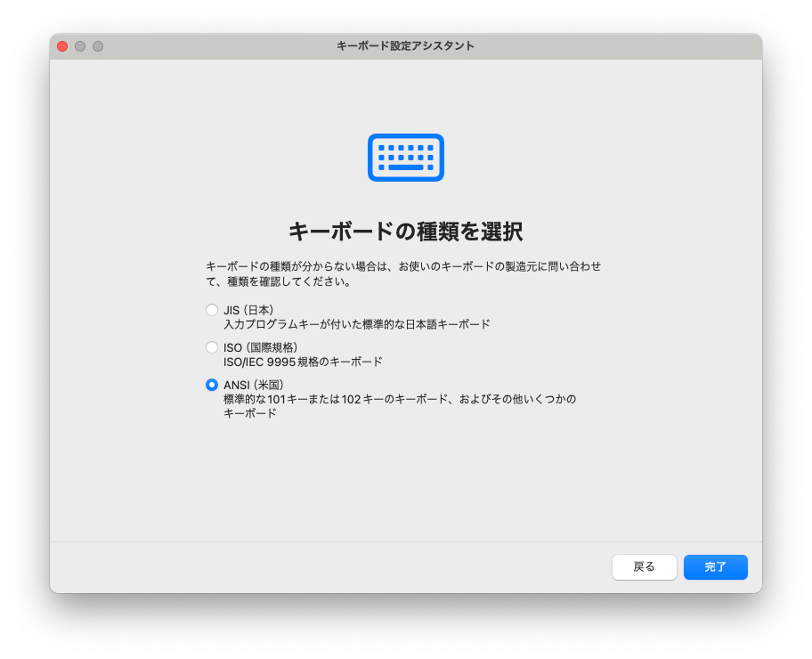Click the JIS description 入力プログラムキーが付いた text
The width and height of the screenshot is (812, 659).
tap(356, 324)
